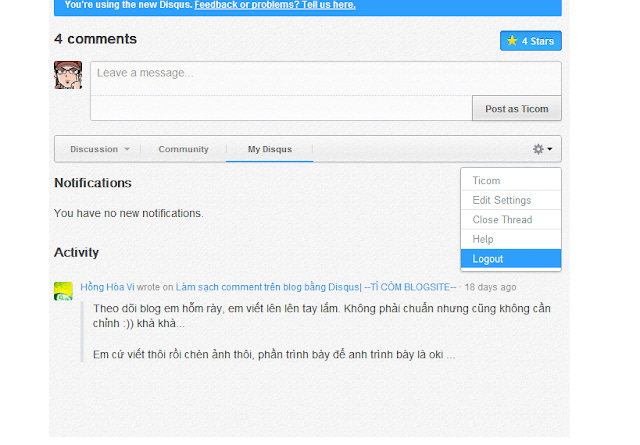This screenshot has width=640, height=445.
Task: Open Help from the dropdown menu
Action: (x=511, y=239)
